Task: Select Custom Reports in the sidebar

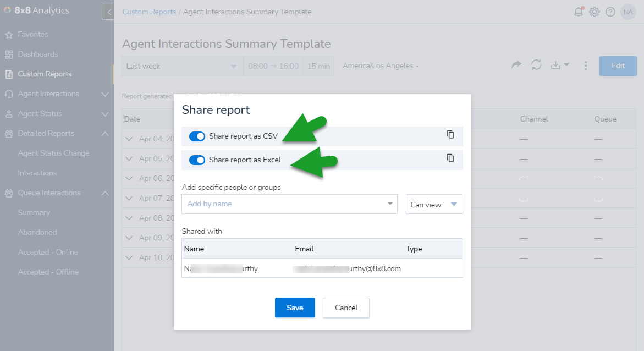Action: coord(45,74)
